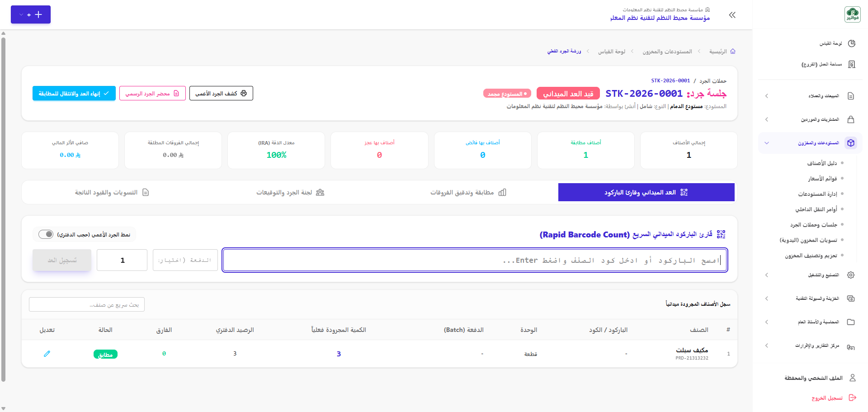
Task: Click the quantity field showing 1
Action: (122, 260)
